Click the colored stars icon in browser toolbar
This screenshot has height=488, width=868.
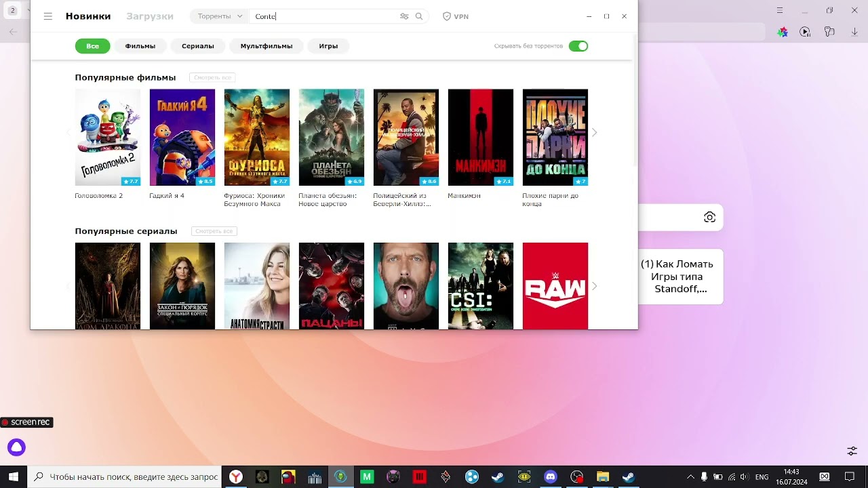coord(783,32)
